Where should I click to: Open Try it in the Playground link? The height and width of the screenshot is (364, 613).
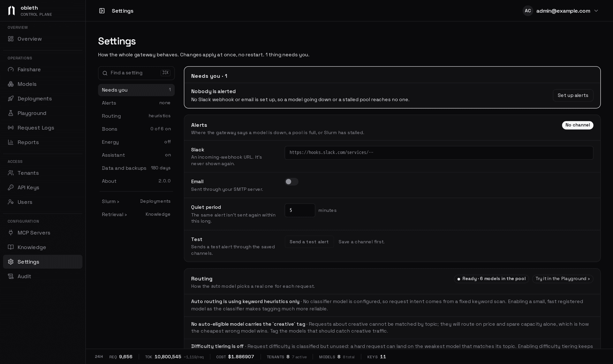pyautogui.click(x=563, y=279)
